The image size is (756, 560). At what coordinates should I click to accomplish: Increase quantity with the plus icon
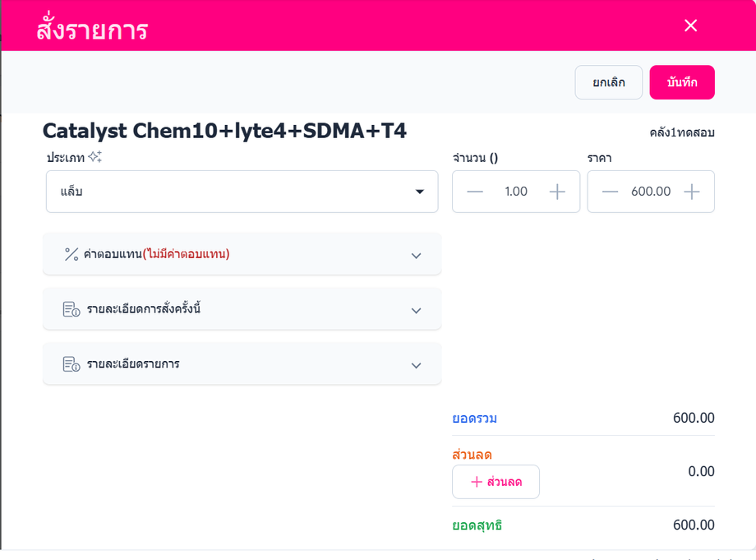[x=557, y=192]
